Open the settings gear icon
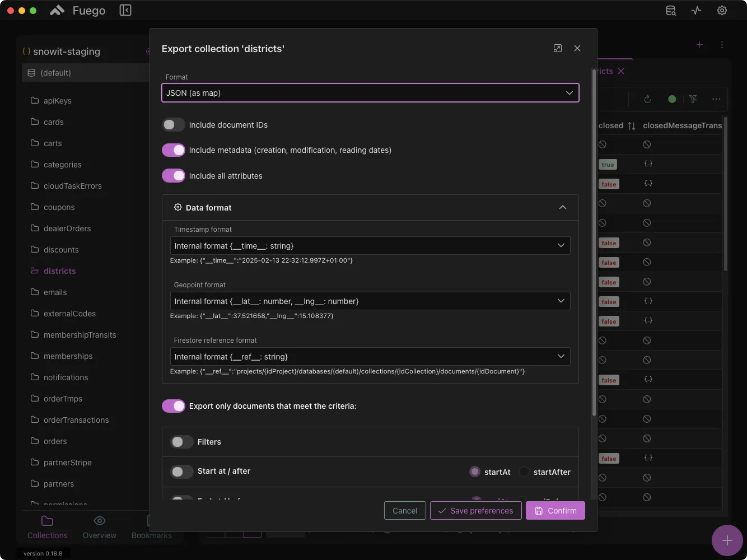 tap(722, 10)
